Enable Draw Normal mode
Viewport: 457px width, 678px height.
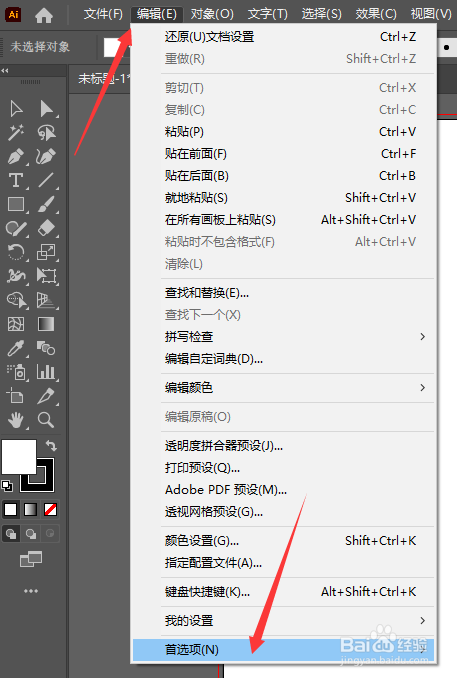[x=11, y=534]
